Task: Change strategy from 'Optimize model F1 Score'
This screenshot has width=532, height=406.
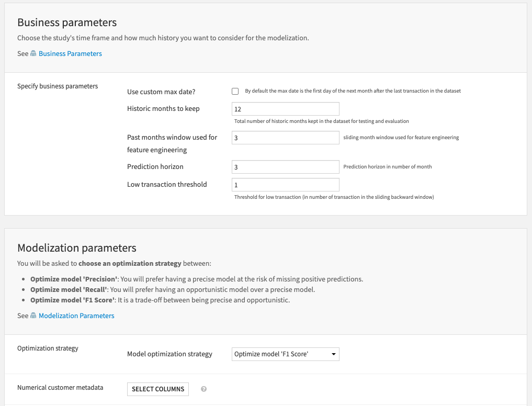Action: (x=285, y=354)
